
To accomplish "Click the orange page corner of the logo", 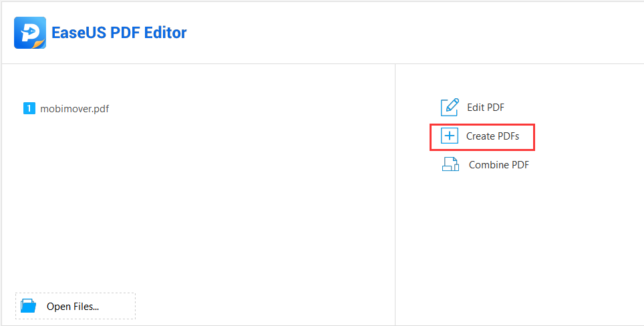I will tap(38, 44).
